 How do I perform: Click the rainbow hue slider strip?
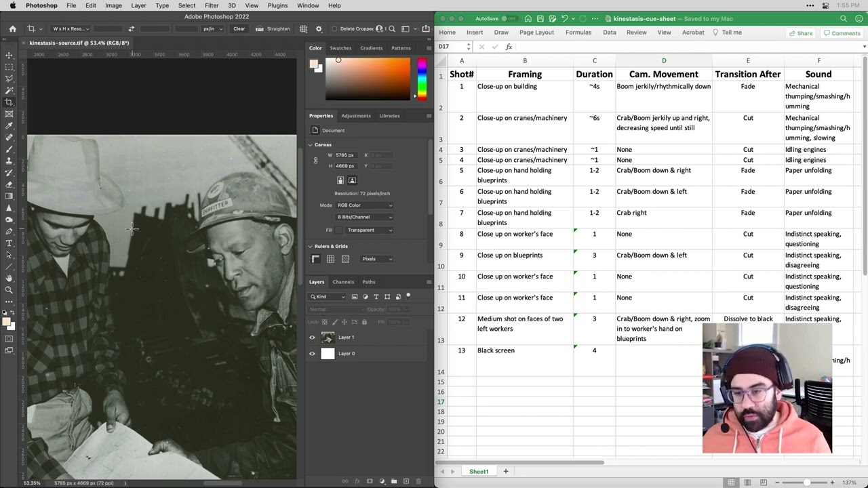pos(422,78)
